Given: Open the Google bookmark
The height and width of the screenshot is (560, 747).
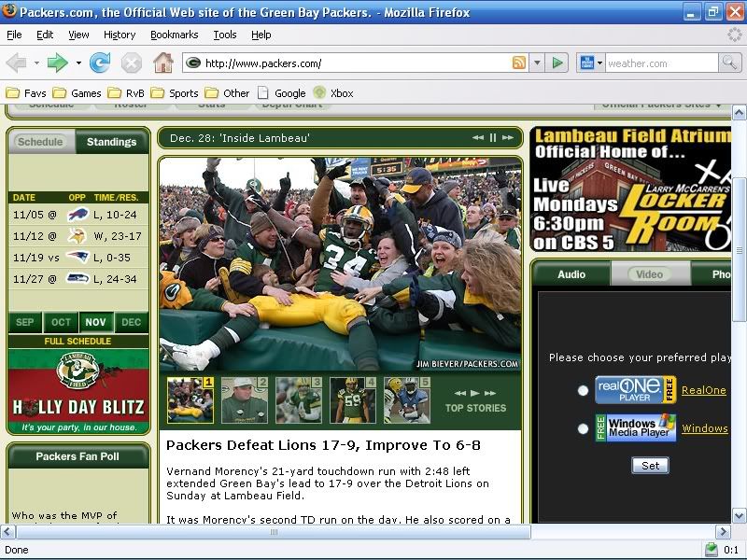Looking at the screenshot, I should click(x=282, y=92).
